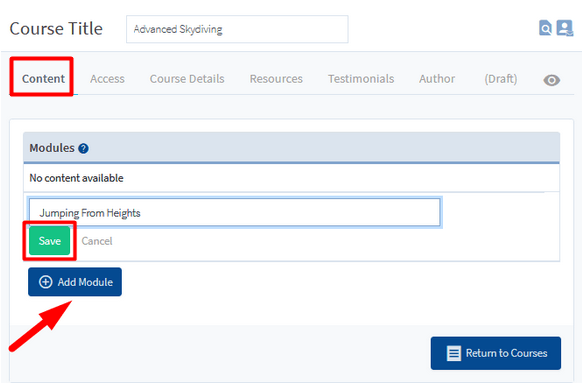This screenshot has width=582, height=388.
Task: Click the (Draft) status label
Action: coord(500,79)
